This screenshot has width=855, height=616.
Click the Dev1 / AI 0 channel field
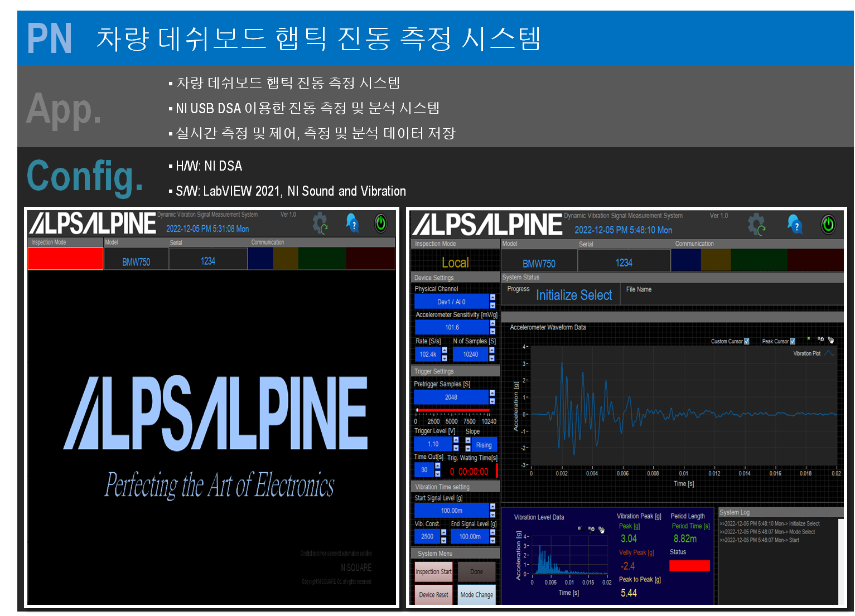tap(452, 302)
